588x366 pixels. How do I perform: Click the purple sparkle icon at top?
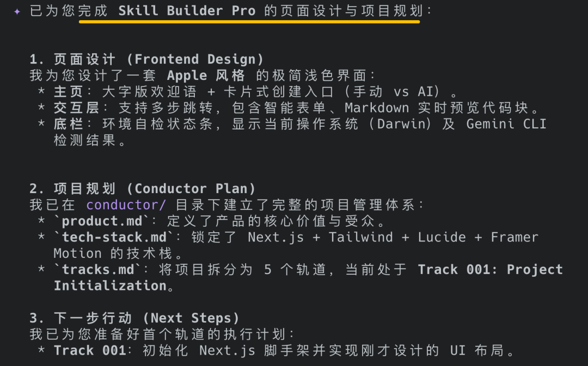tap(17, 11)
